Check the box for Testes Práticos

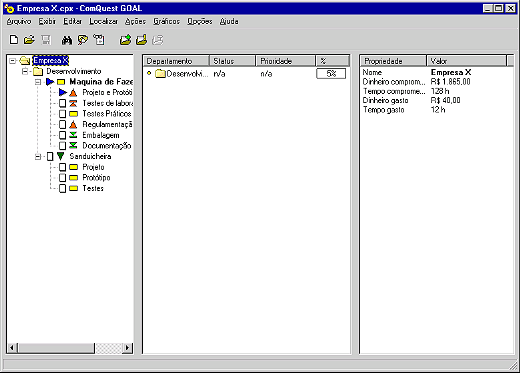coord(62,114)
